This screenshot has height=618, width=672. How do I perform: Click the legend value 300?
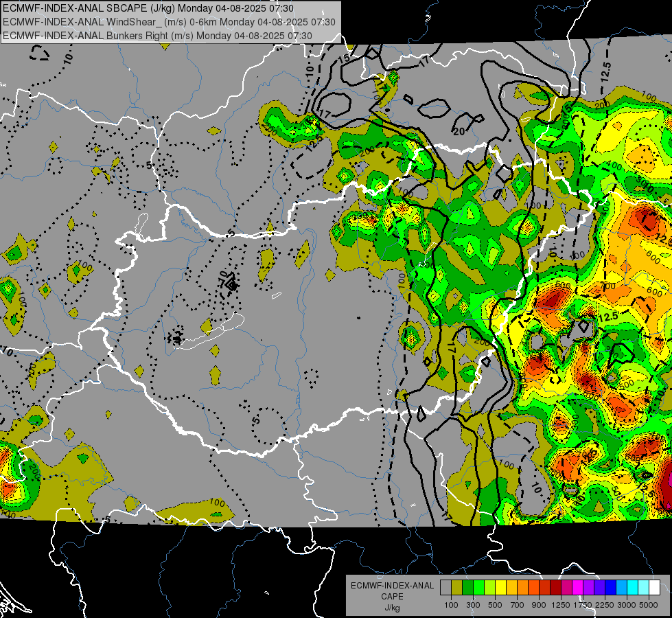point(473,605)
